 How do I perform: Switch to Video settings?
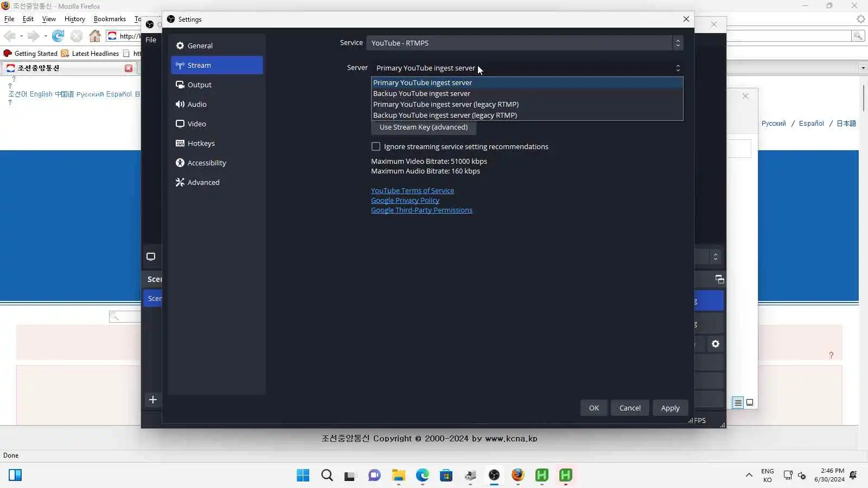click(x=216, y=124)
